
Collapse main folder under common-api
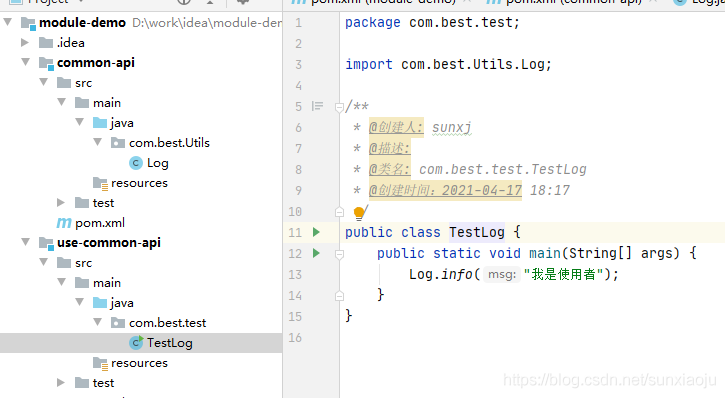62,102
